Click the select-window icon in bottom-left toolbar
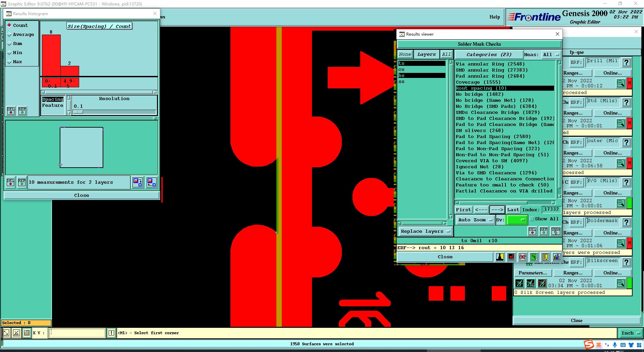This screenshot has height=352, width=644. click(x=6, y=333)
